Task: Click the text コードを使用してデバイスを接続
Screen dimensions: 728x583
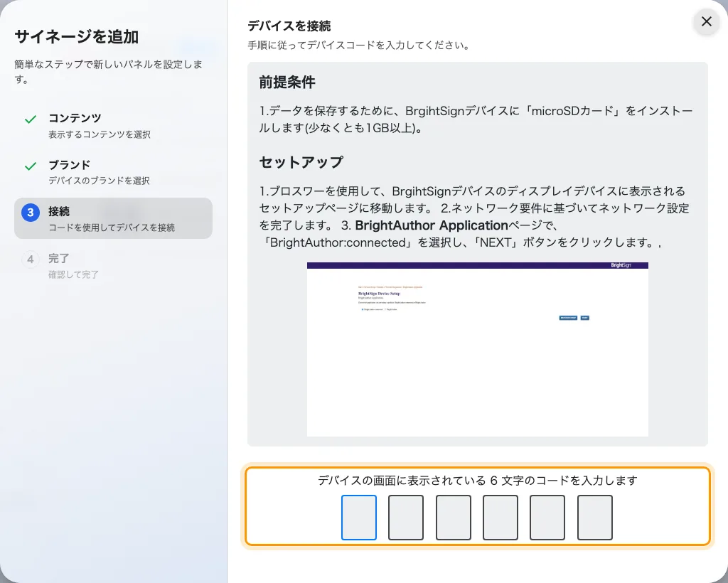Action: pos(112,228)
